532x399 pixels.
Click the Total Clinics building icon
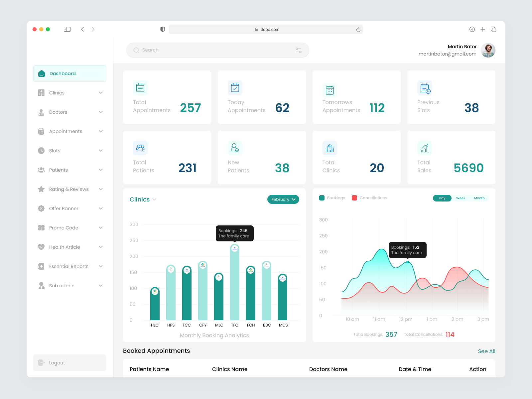tap(330, 148)
